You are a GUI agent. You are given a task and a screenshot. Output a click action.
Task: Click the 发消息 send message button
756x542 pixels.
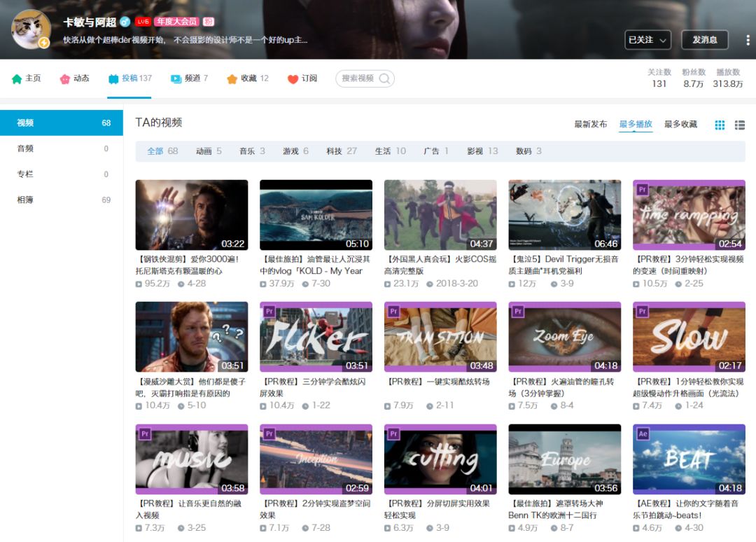click(704, 40)
